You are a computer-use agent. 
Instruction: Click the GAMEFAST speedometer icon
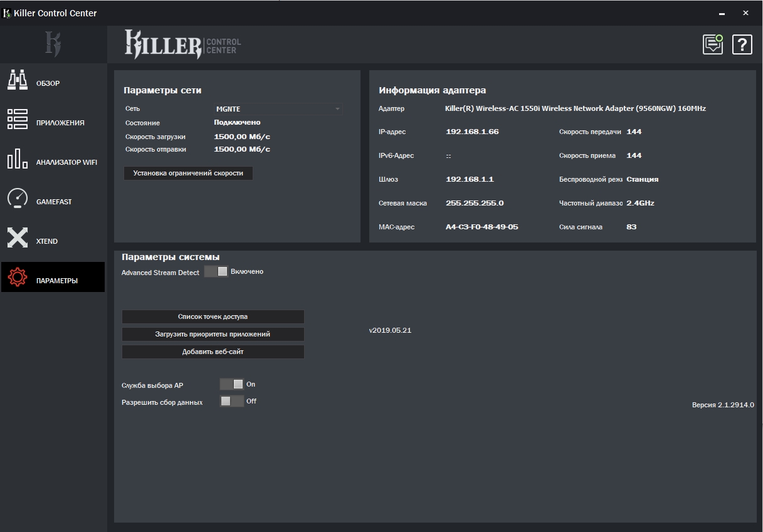coord(18,198)
